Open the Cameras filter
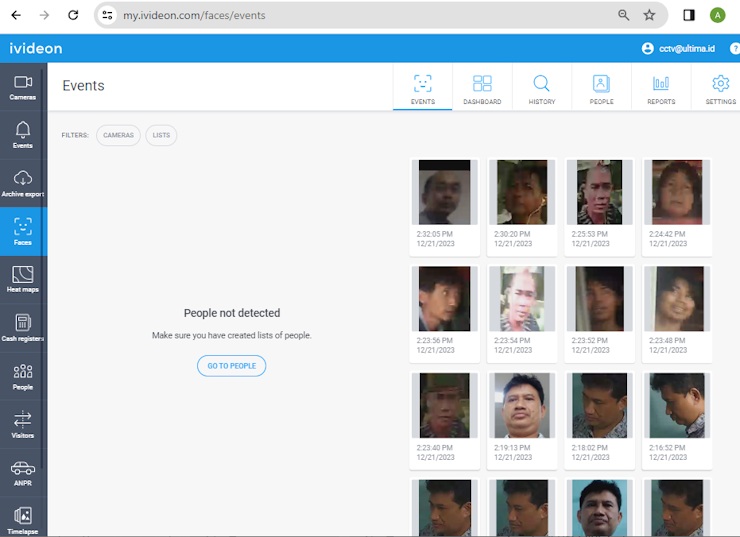The width and height of the screenshot is (740, 537). point(118,135)
